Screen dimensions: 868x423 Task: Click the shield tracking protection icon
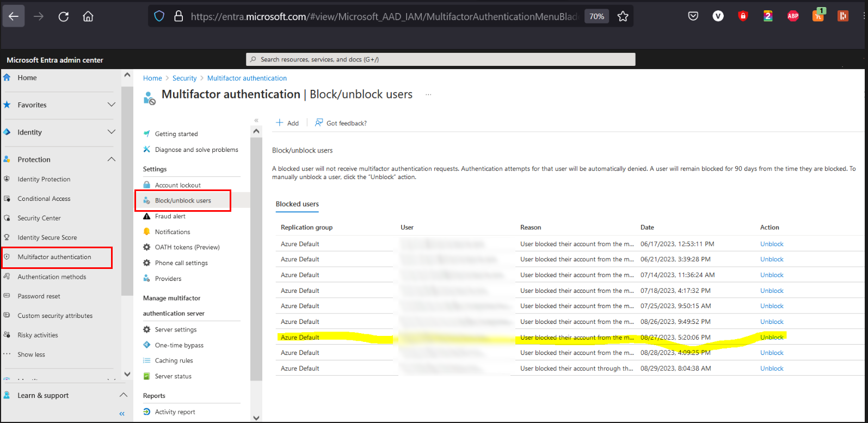click(x=159, y=16)
